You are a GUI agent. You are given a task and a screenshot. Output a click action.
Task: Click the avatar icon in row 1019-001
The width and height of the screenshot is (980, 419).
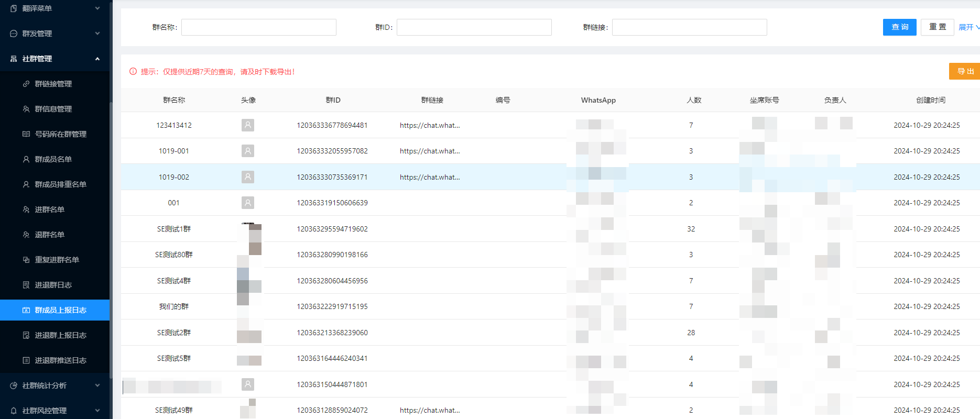(x=248, y=151)
